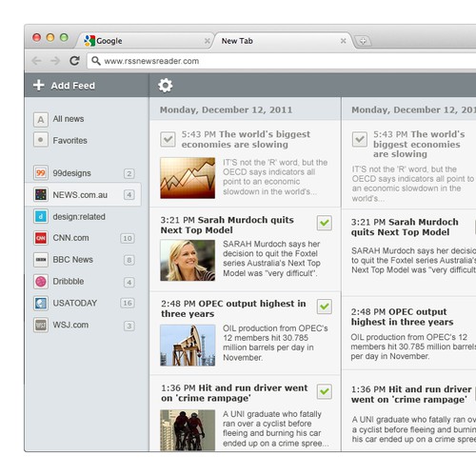476x476 pixels.
Task: Open 'Sarah Murdoch quits Next Top Model' headline, left column
Action: (227, 225)
